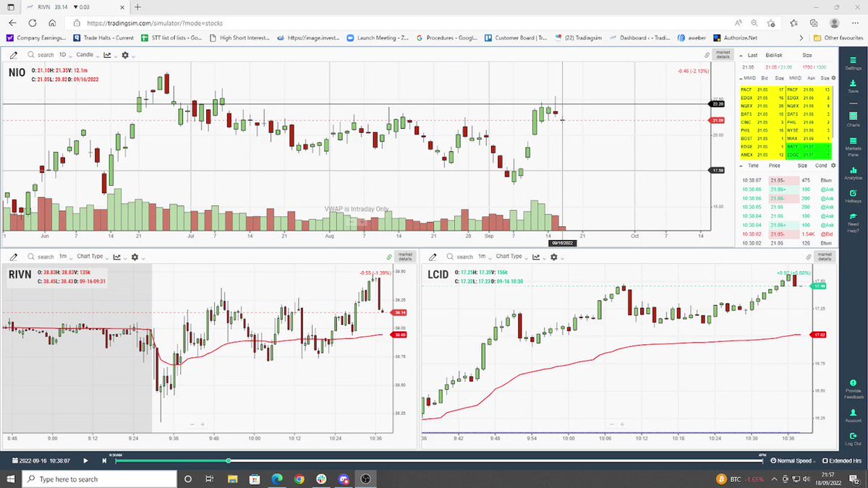Open the High Short Interest bookmark
This screenshot has height=488, width=868.
click(239, 38)
